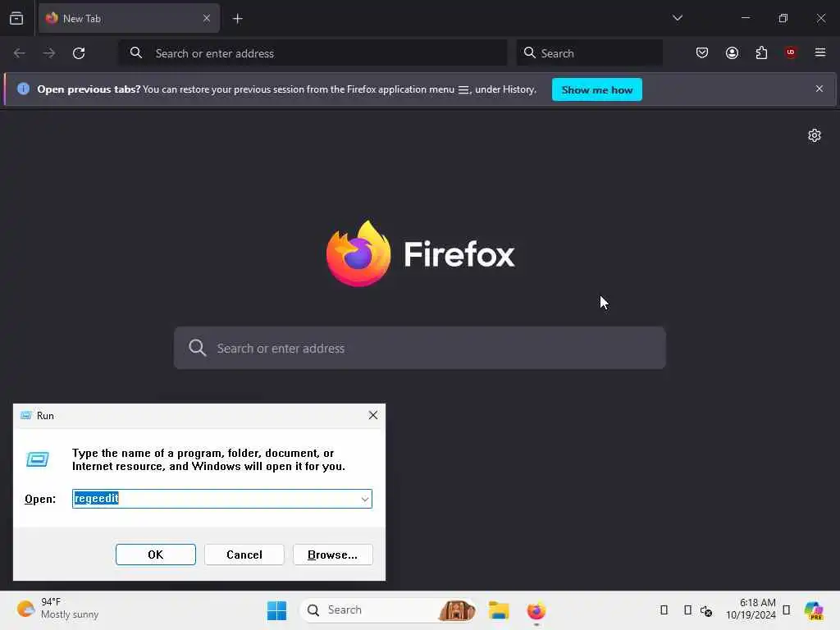Select the New Tab tab

click(129, 18)
